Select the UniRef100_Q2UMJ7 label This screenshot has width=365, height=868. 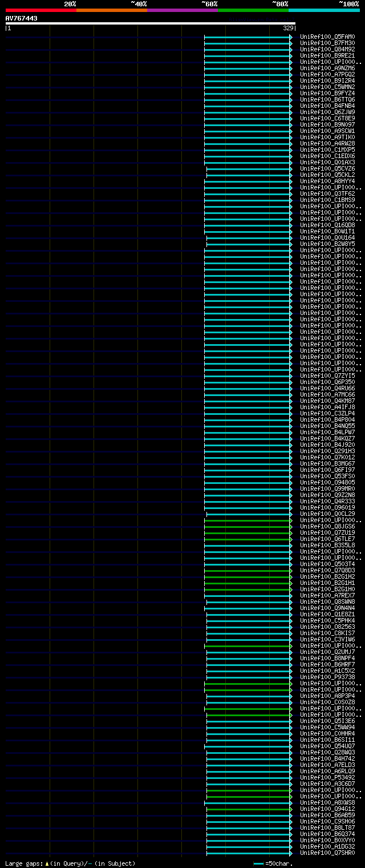[327, 652]
